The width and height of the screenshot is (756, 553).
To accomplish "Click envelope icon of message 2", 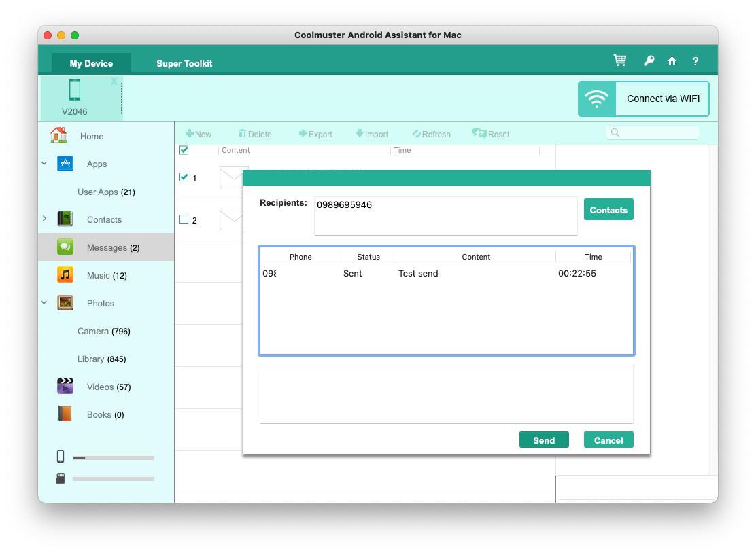I will coord(231,219).
